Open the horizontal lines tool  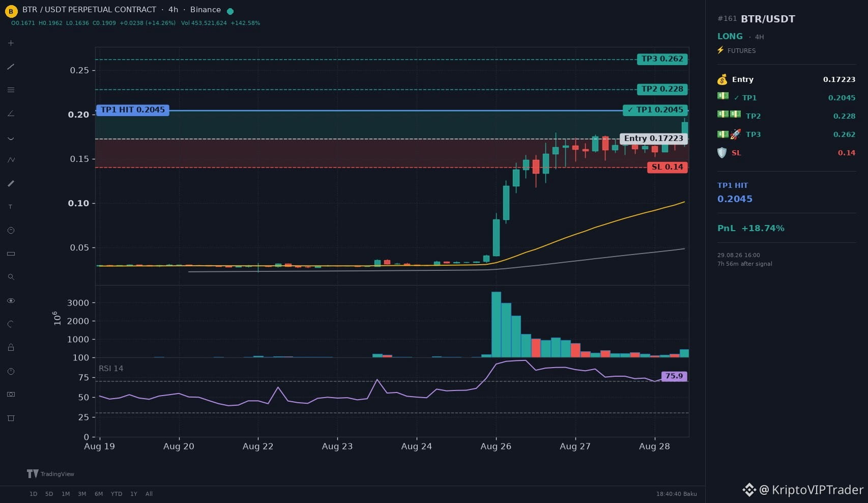click(x=11, y=90)
